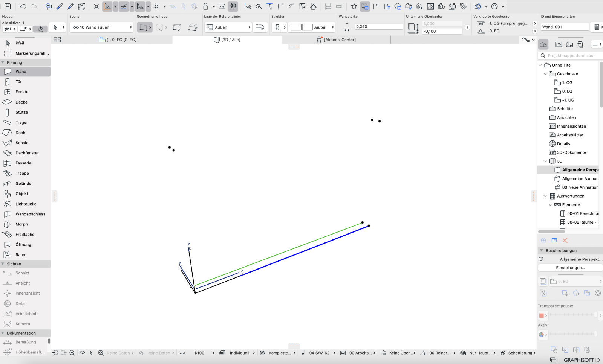This screenshot has width=603, height=364.
Task: Click the Aktiv intensity slider
Action: click(x=573, y=334)
